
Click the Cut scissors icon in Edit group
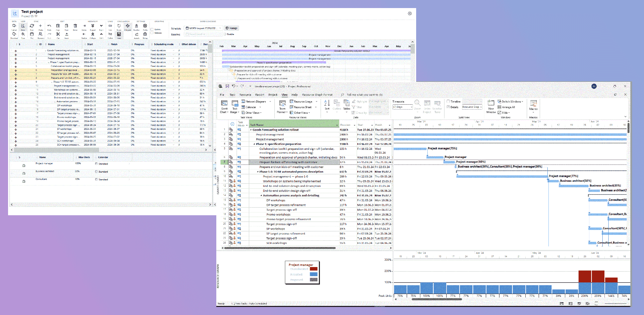coord(58,34)
